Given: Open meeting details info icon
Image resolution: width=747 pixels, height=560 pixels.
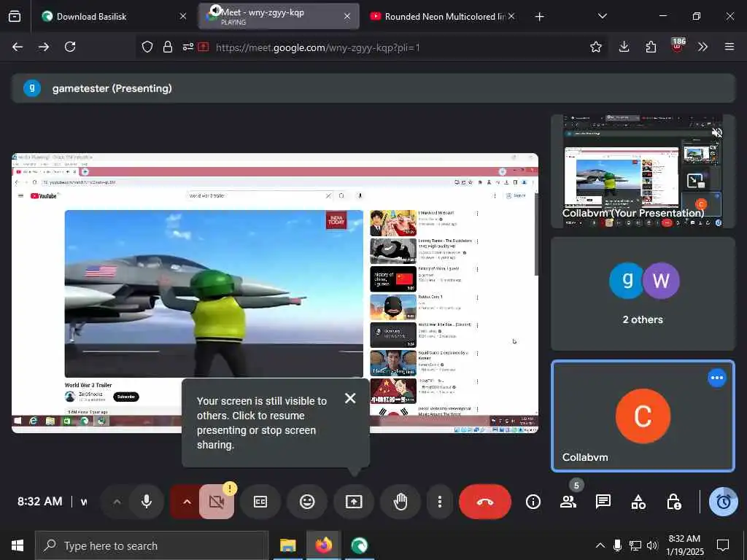Looking at the screenshot, I should (x=533, y=502).
